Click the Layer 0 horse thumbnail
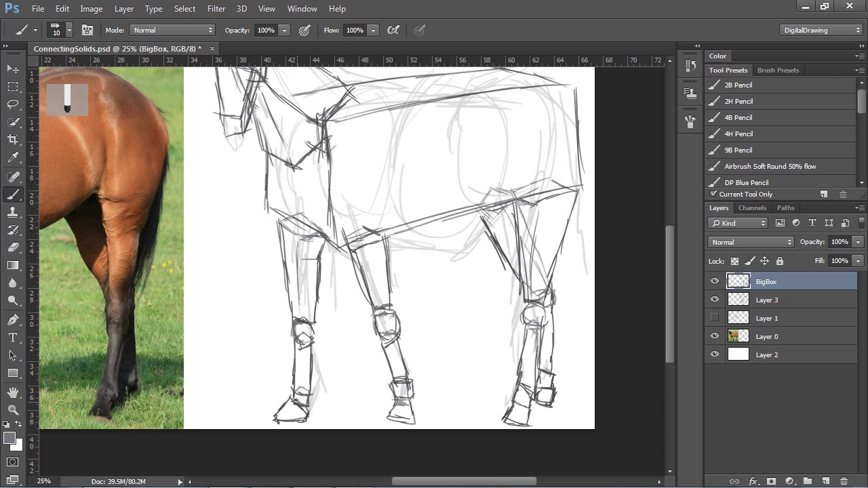The height and width of the screenshot is (488, 868). 738,336
